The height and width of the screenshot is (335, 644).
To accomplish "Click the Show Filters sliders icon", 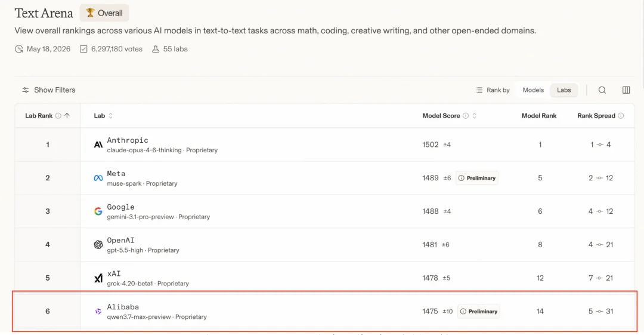I will [x=26, y=90].
